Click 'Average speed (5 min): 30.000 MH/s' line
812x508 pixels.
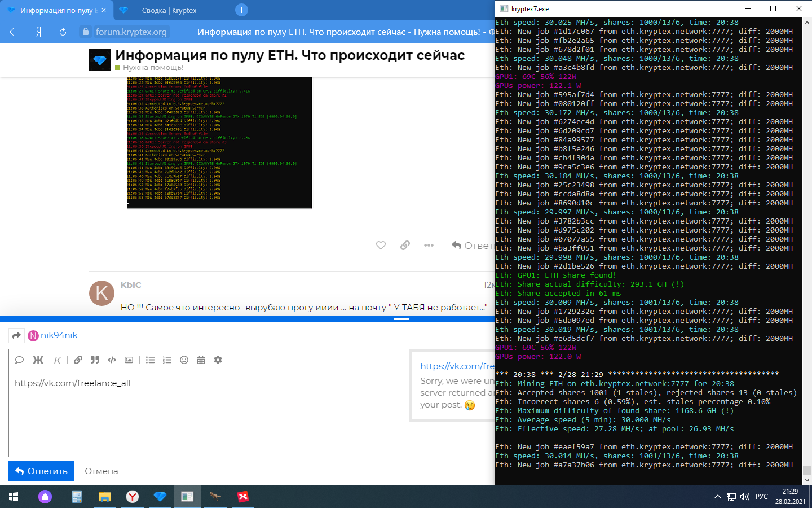pyautogui.click(x=583, y=420)
